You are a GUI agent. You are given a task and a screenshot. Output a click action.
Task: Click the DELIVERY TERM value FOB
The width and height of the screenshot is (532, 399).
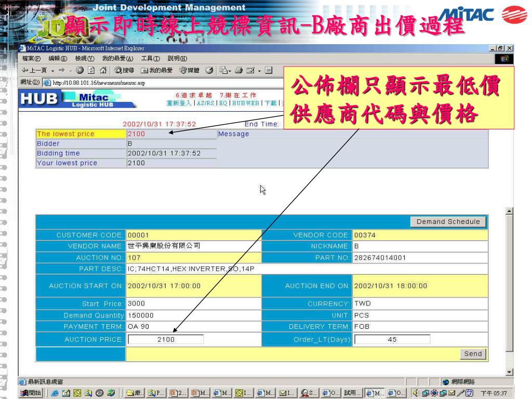coord(362,326)
